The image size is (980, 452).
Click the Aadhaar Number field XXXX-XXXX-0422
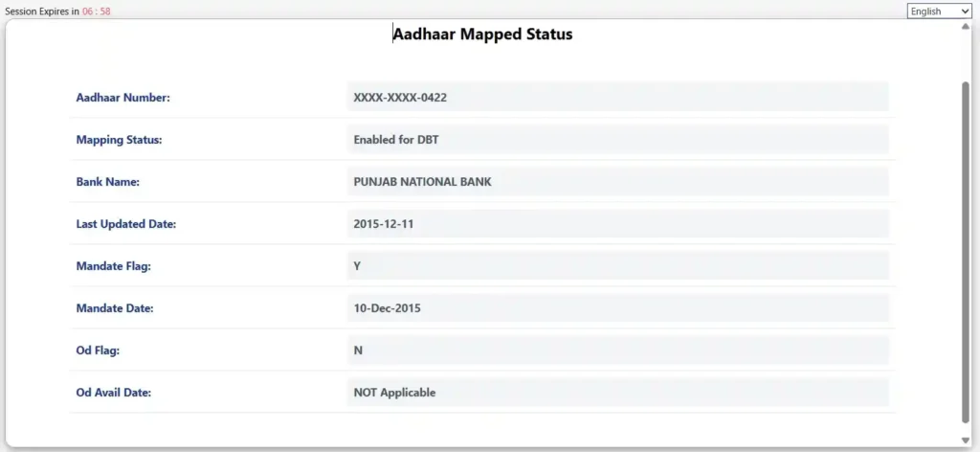(617, 97)
